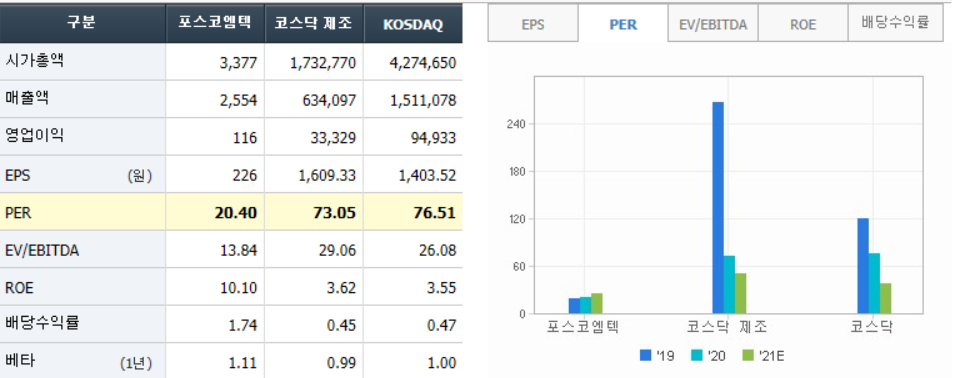
Task: Click the bold 20.40 PER value
Action: [x=236, y=213]
